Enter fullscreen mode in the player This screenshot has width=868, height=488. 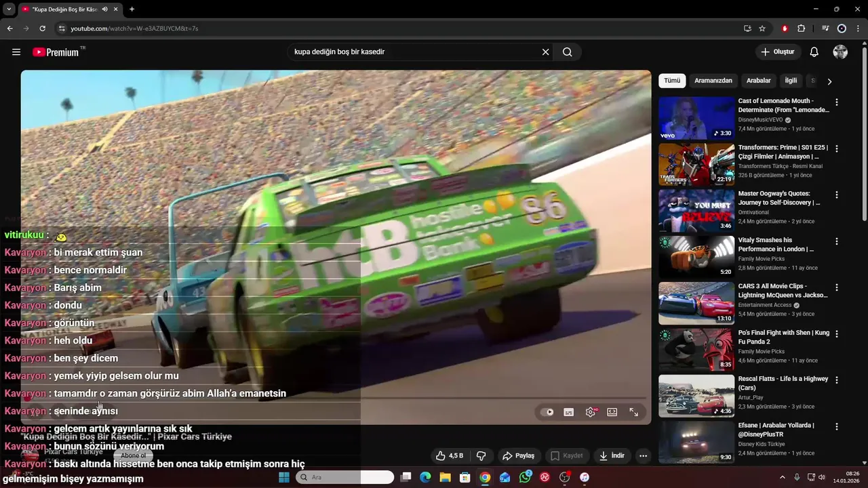(x=634, y=412)
